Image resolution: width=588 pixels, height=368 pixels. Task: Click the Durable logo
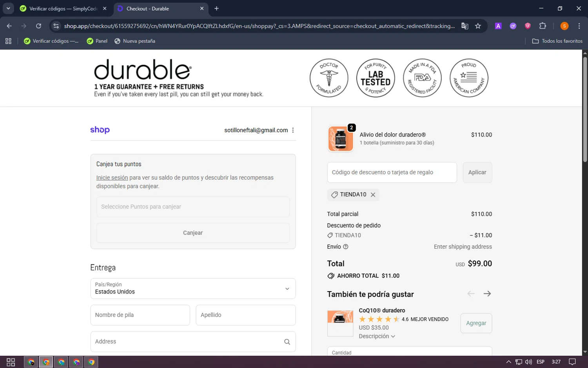click(143, 70)
